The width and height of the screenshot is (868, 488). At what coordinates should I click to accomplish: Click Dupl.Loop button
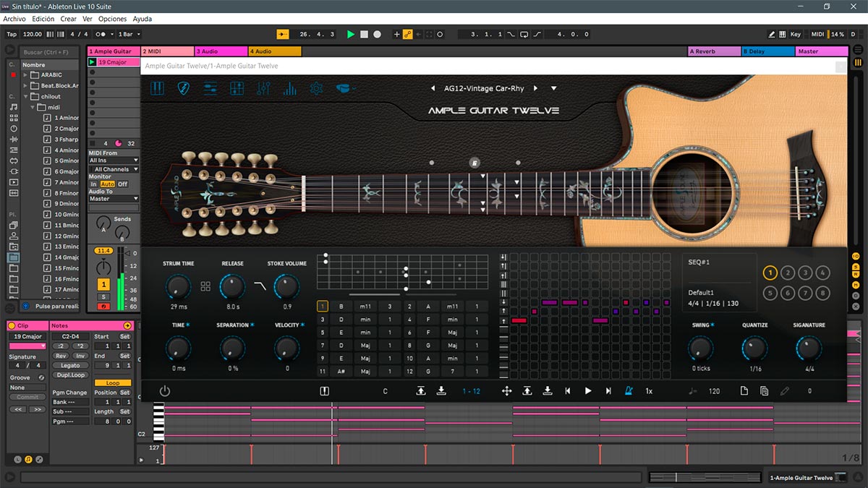[x=70, y=375]
